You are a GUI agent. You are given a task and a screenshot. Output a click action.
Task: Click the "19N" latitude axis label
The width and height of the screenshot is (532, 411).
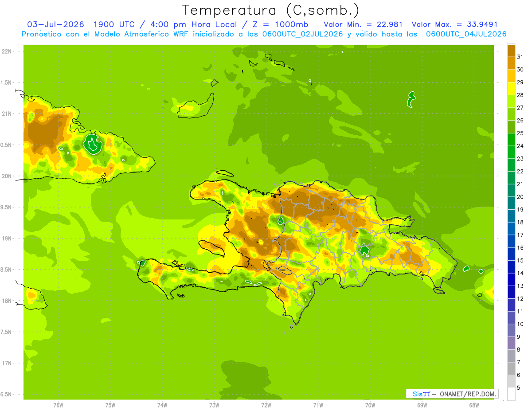pyautogui.click(x=7, y=239)
